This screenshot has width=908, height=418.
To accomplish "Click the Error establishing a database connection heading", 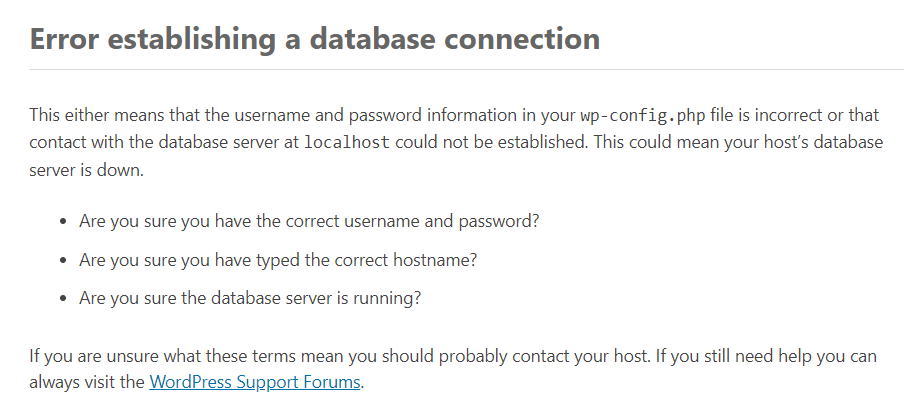I will click(x=314, y=39).
